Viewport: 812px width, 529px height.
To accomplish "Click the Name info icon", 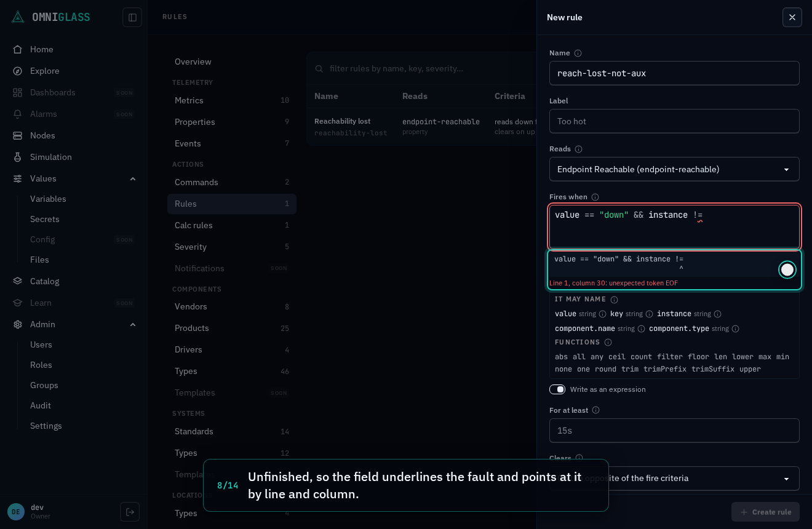I will (578, 53).
